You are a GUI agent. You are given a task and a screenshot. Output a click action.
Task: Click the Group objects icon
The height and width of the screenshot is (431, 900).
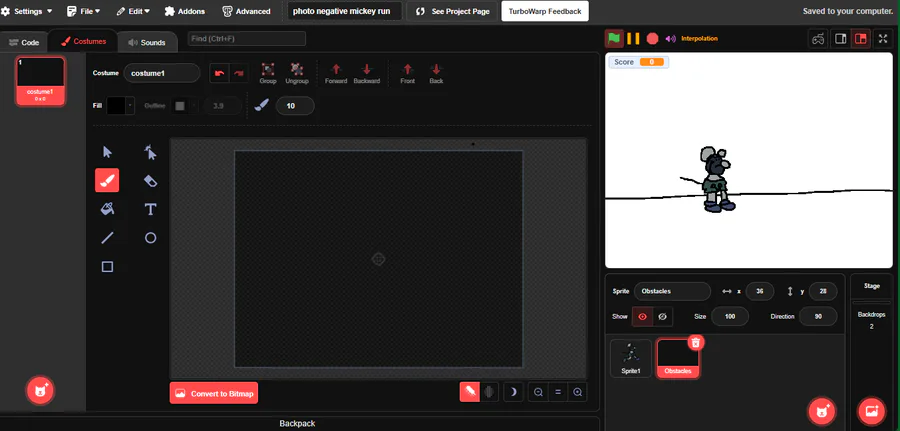pos(268,73)
